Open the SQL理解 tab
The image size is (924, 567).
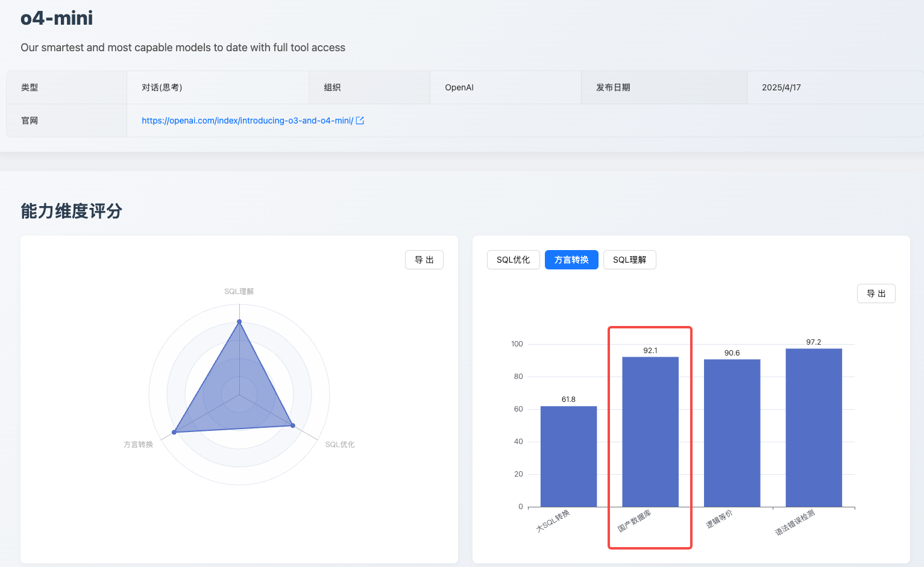click(630, 260)
